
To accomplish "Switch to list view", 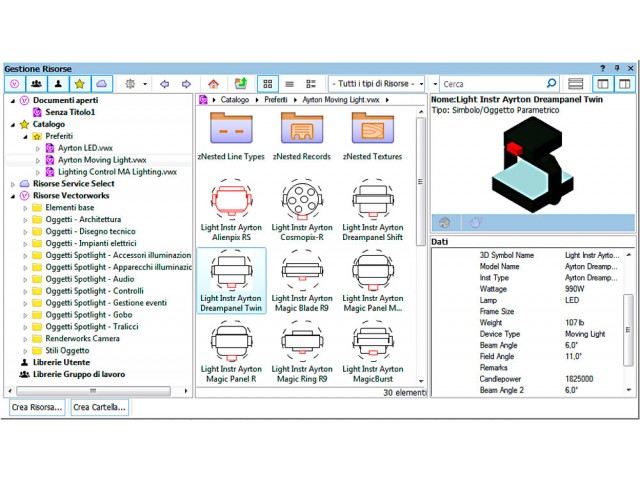I will pyautogui.click(x=289, y=84).
